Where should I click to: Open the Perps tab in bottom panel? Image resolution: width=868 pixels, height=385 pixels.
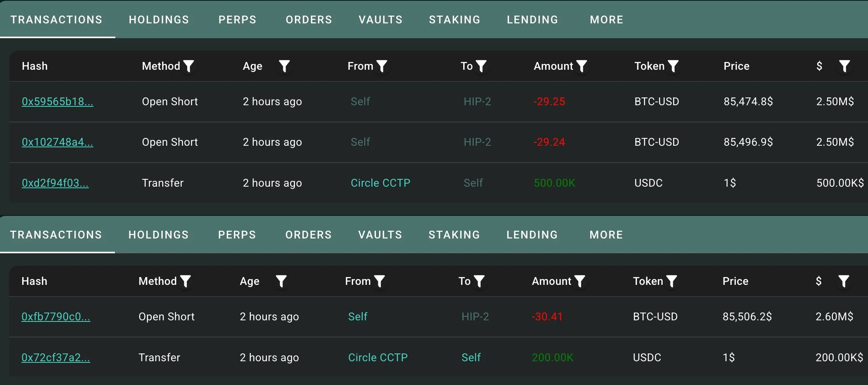[x=237, y=235]
